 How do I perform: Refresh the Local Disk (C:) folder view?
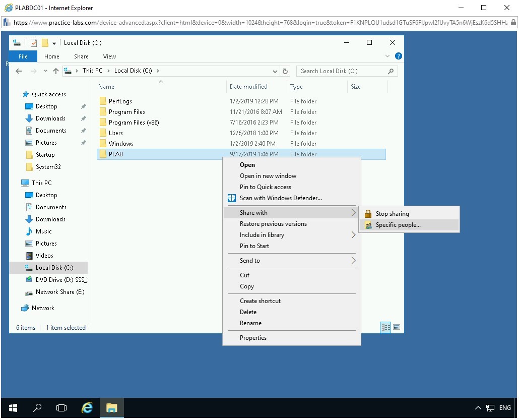[x=285, y=71]
